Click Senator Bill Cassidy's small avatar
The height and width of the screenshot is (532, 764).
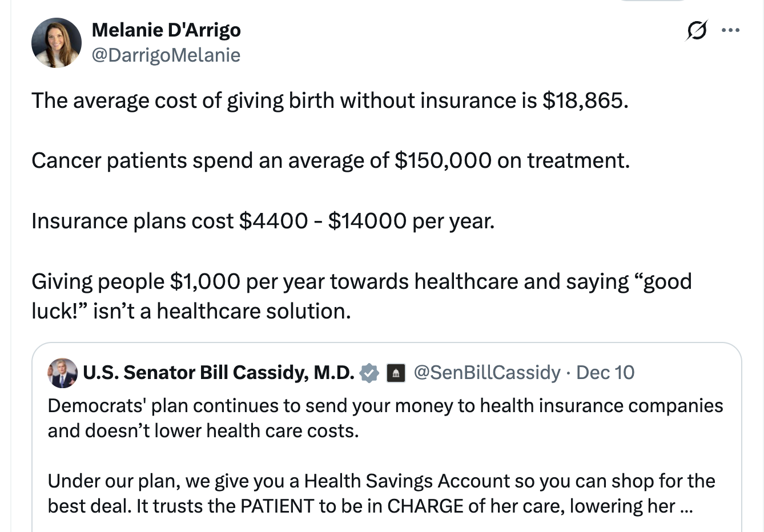click(x=62, y=373)
